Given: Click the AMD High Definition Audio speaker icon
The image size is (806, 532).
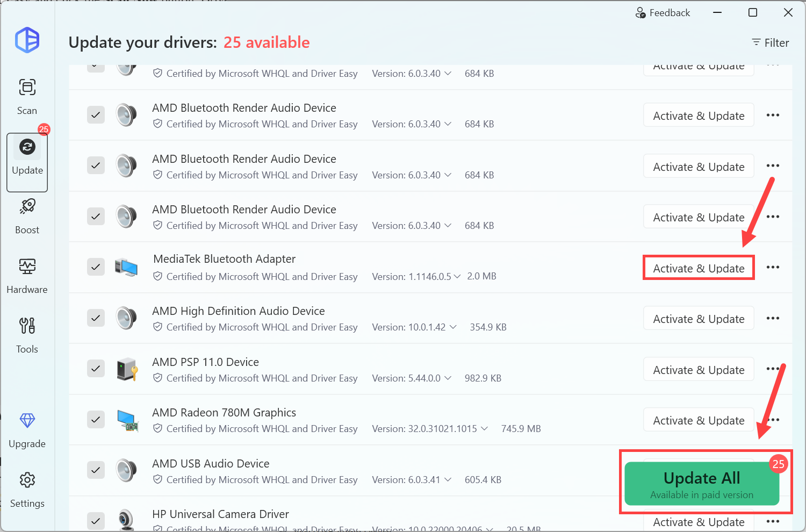Looking at the screenshot, I should (126, 318).
